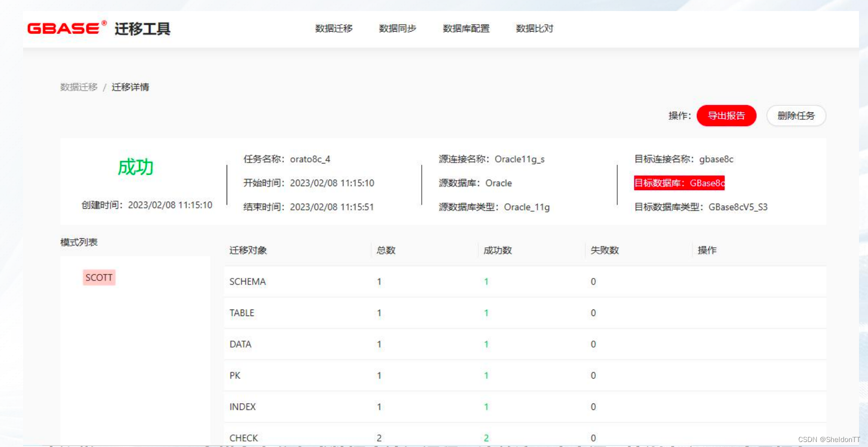Image resolution: width=868 pixels, height=447 pixels.
Task: Open the 数据同步 menu
Action: (x=398, y=29)
